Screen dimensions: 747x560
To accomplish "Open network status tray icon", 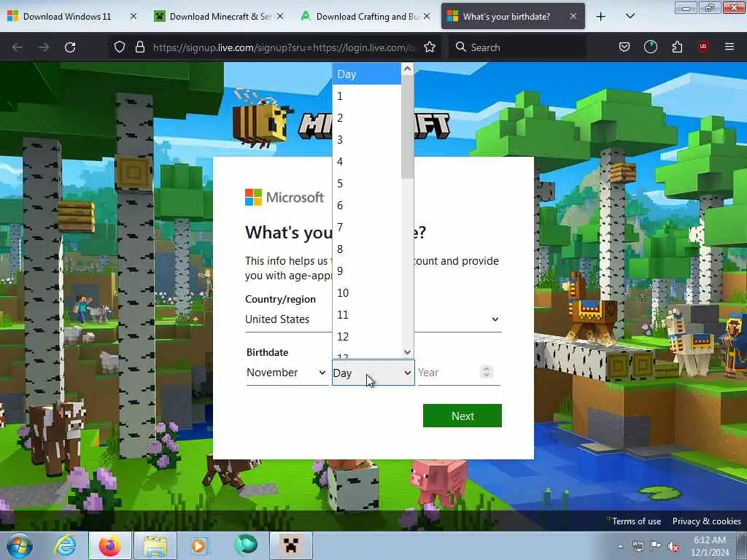I will [638, 547].
